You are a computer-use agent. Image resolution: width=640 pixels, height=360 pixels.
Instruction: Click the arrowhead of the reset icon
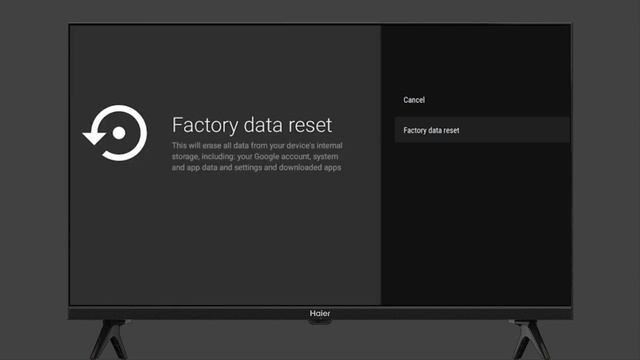[95, 138]
